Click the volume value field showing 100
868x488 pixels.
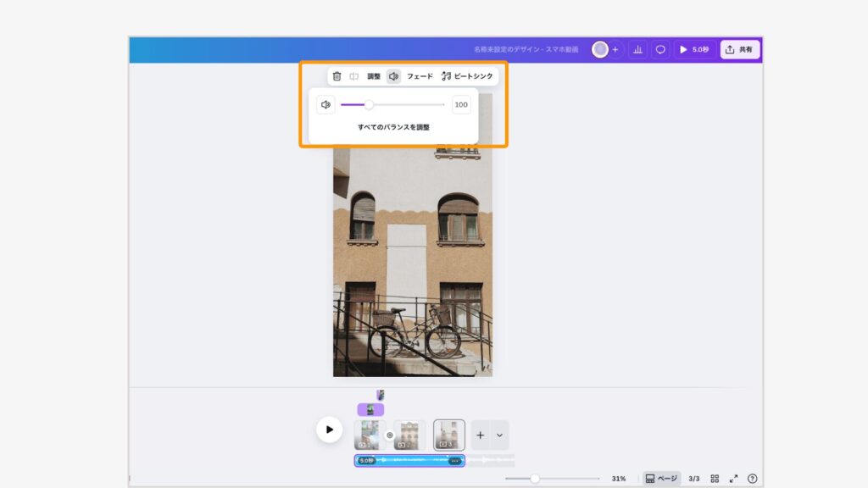[461, 105]
